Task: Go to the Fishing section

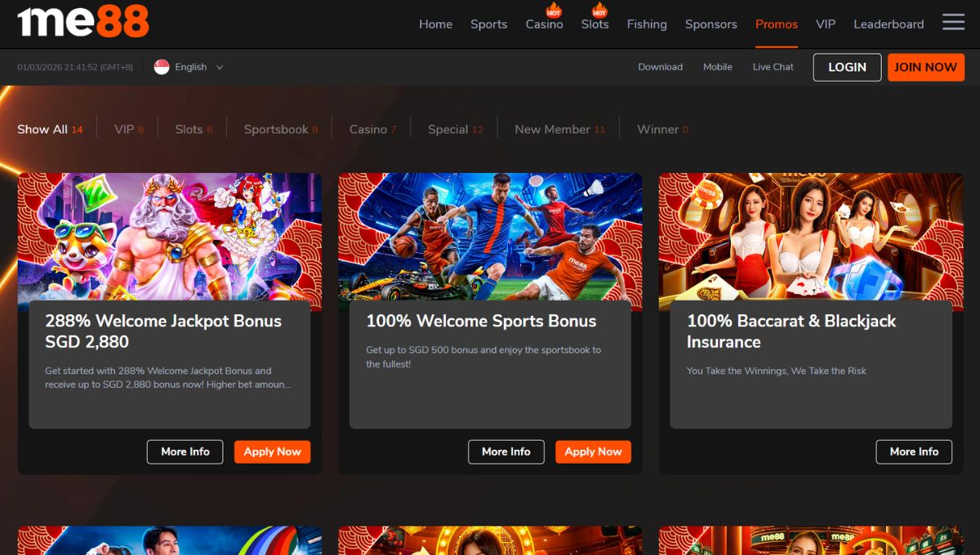Action: tap(647, 24)
